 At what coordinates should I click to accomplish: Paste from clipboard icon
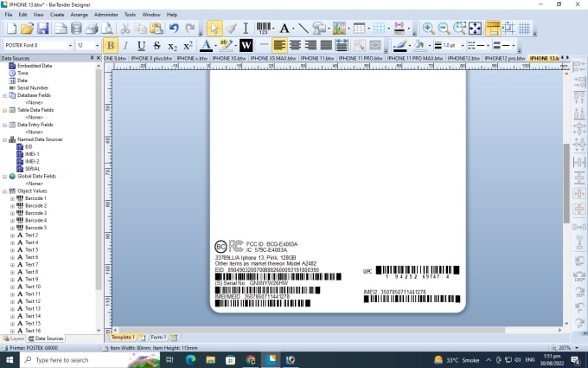tap(157, 29)
